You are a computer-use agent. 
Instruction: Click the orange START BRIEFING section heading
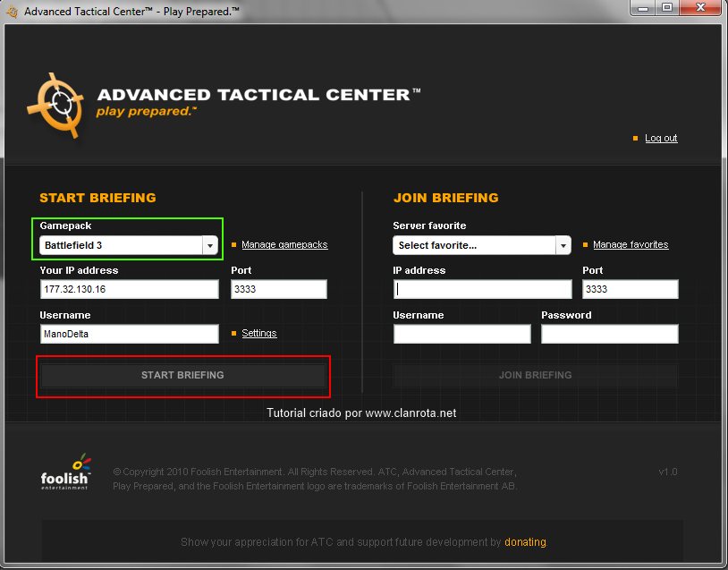click(97, 198)
